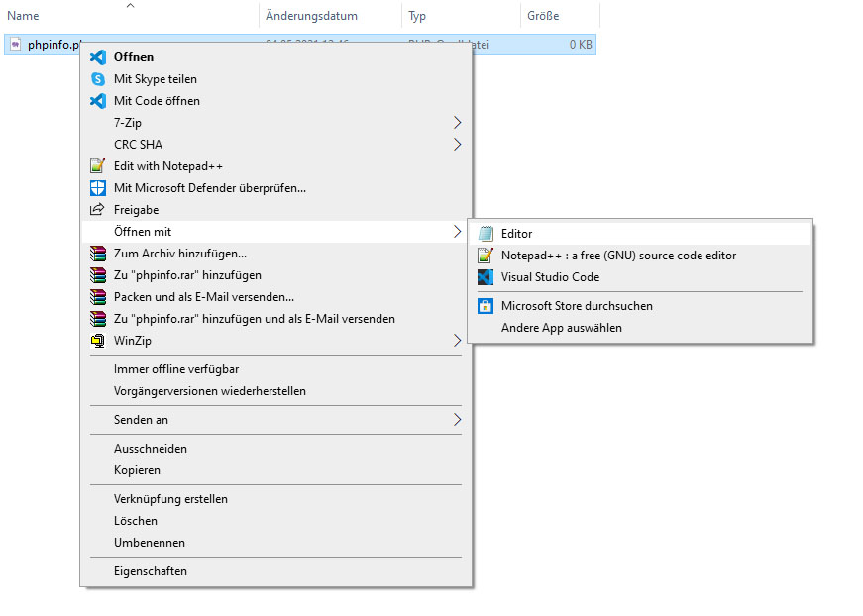
Task: Click the 0 KB size value
Action: pos(581,45)
